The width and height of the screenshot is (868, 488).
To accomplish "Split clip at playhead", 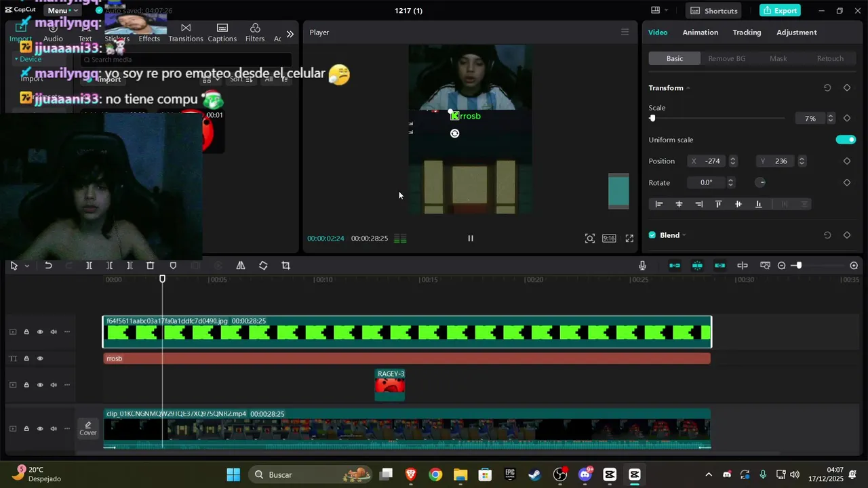I will [x=89, y=266].
